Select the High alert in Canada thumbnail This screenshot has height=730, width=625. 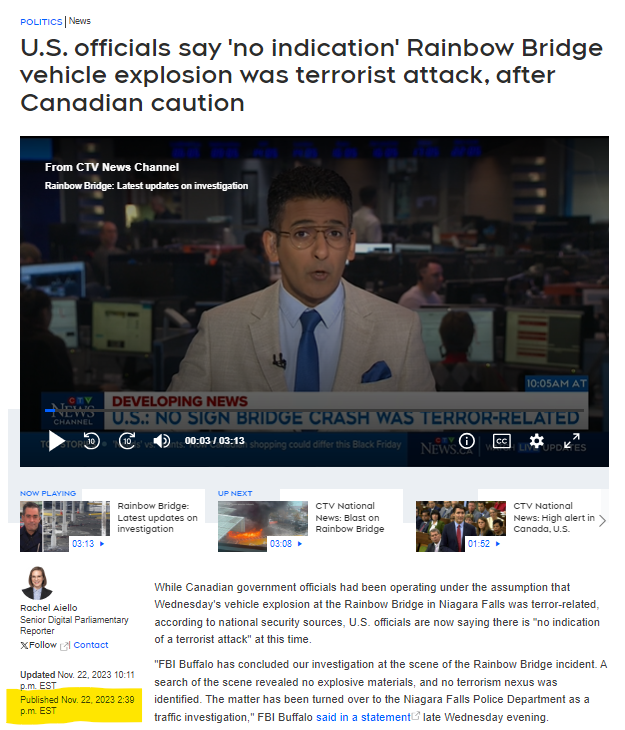[461, 526]
